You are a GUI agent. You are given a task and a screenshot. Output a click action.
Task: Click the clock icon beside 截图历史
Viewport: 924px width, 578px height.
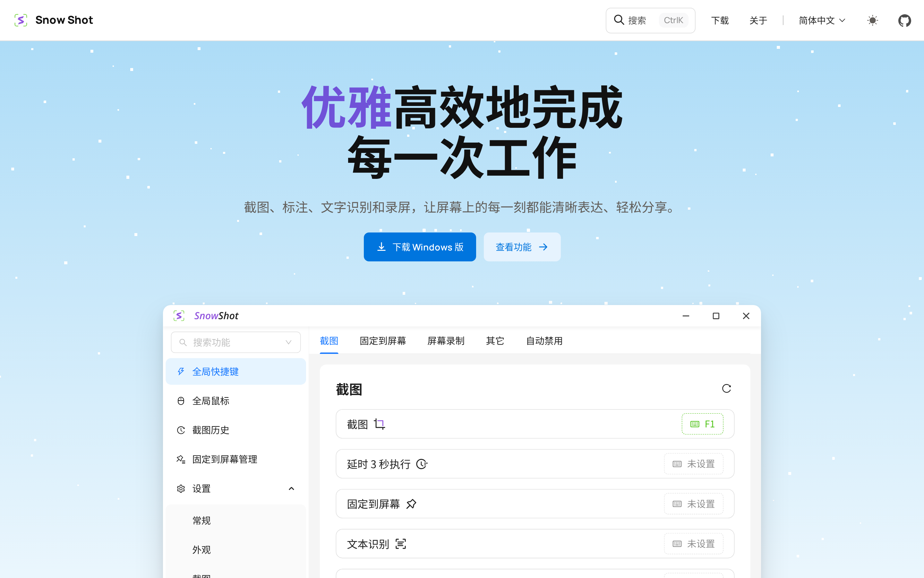tap(181, 430)
